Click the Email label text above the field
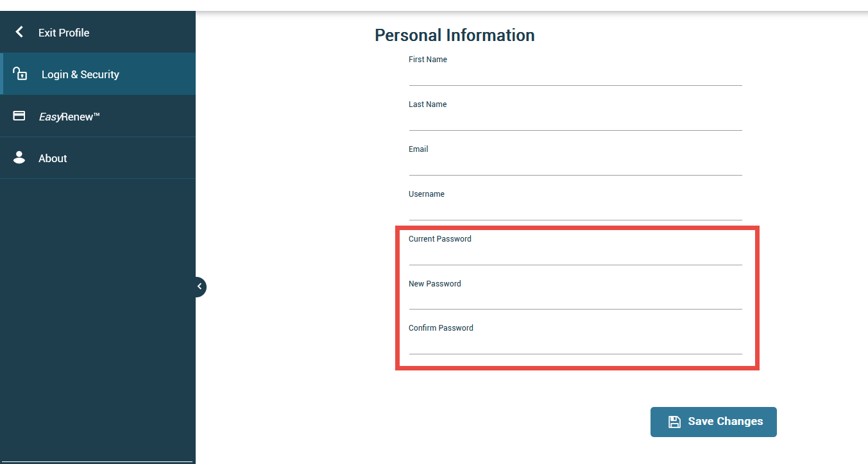The image size is (868, 464). coord(418,149)
